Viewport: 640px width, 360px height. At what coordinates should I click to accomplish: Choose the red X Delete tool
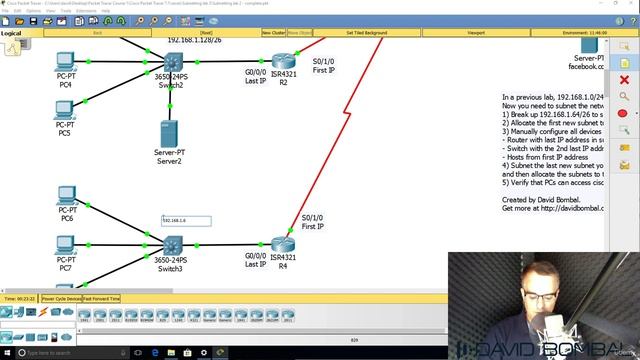coord(624,80)
